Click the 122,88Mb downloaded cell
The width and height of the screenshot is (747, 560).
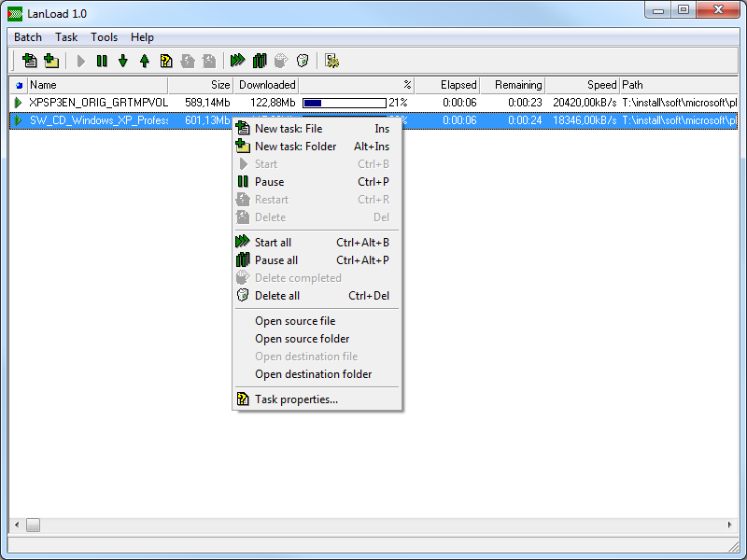pyautogui.click(x=273, y=103)
